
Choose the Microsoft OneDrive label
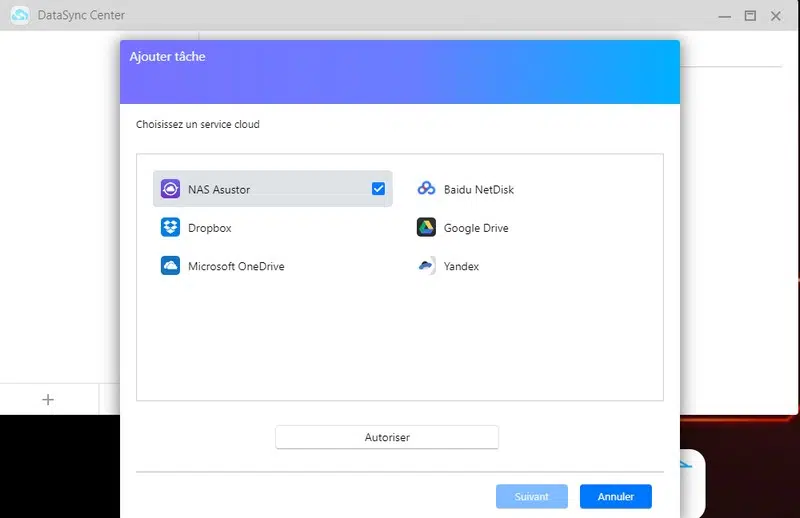236,267
